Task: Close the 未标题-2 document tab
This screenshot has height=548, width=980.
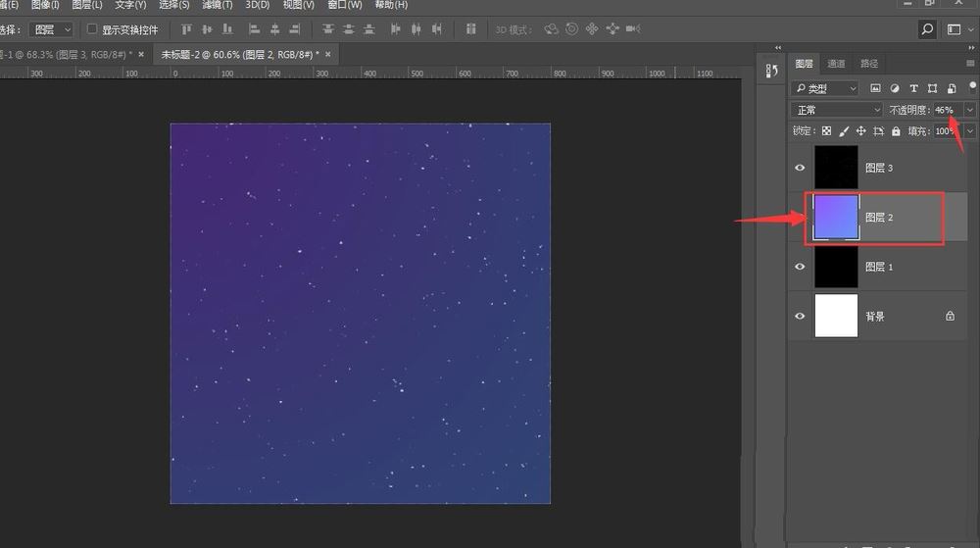Action: (x=328, y=54)
